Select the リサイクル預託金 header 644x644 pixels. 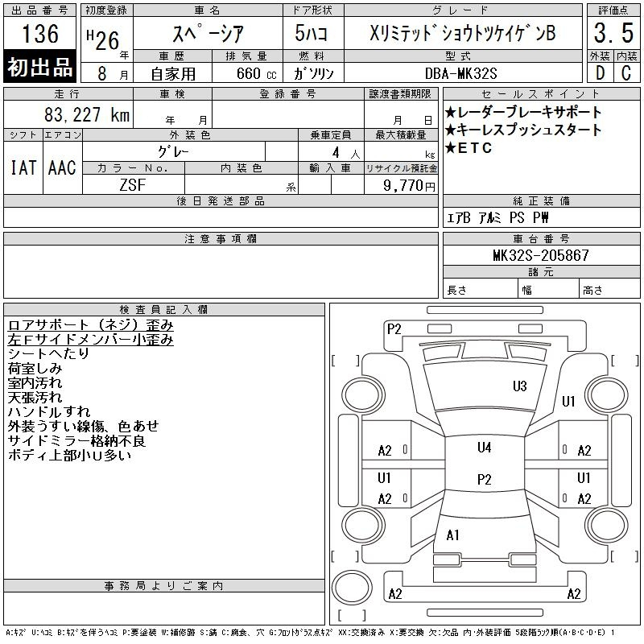[401, 168]
